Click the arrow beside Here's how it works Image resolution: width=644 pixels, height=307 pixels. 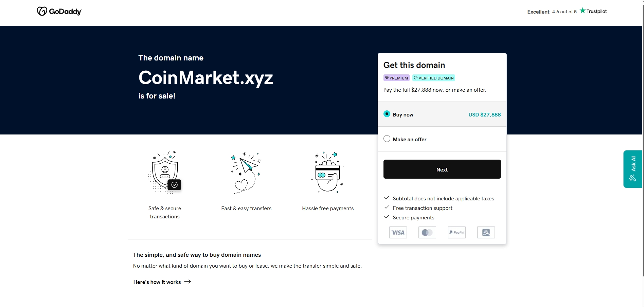click(x=187, y=282)
